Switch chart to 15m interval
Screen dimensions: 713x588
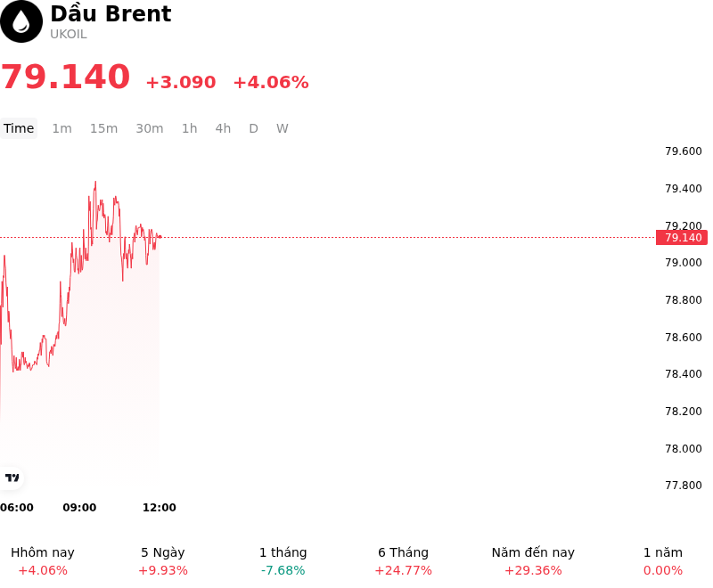click(103, 128)
